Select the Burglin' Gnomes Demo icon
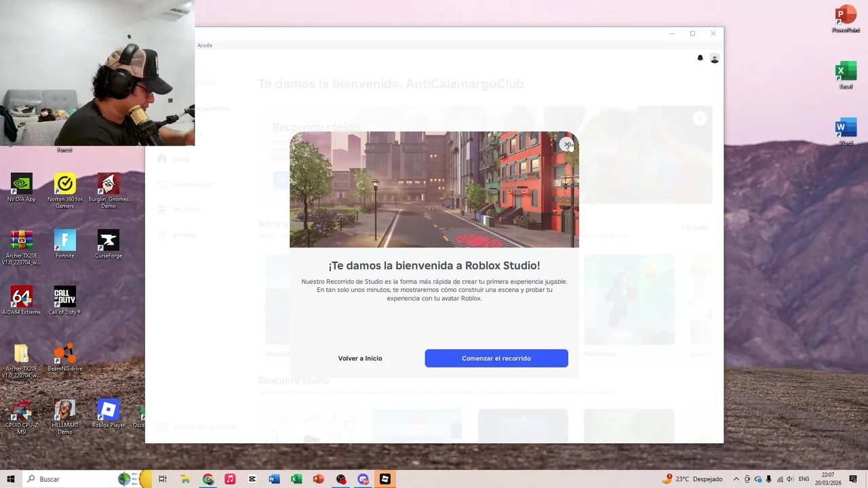 (x=108, y=190)
